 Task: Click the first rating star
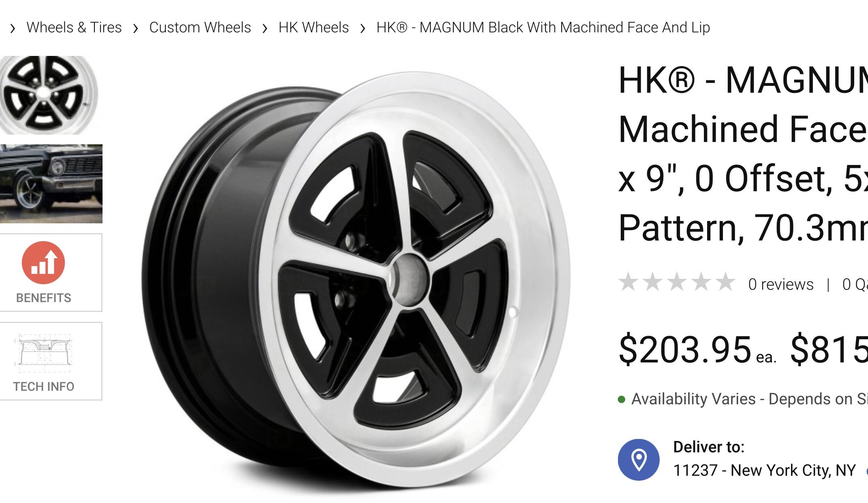coord(629,282)
